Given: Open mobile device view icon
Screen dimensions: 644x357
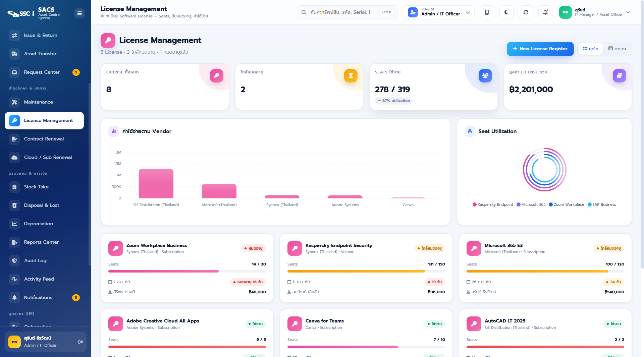Looking at the screenshot, I should [x=487, y=12].
